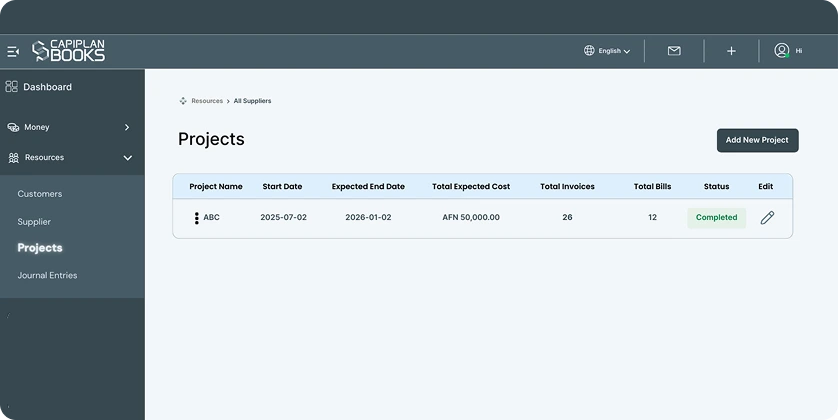The width and height of the screenshot is (838, 420).
Task: Click the ABC project name
Action: click(211, 217)
